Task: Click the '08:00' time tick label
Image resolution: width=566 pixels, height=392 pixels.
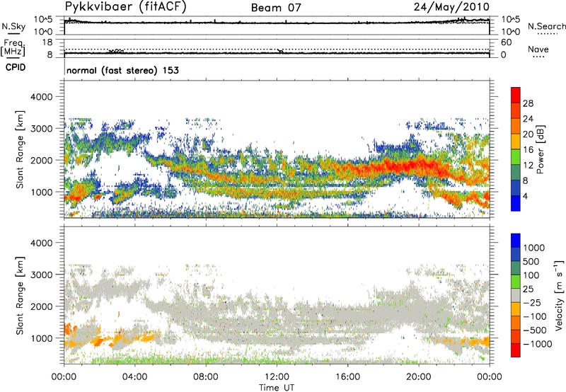Action: pos(206,377)
